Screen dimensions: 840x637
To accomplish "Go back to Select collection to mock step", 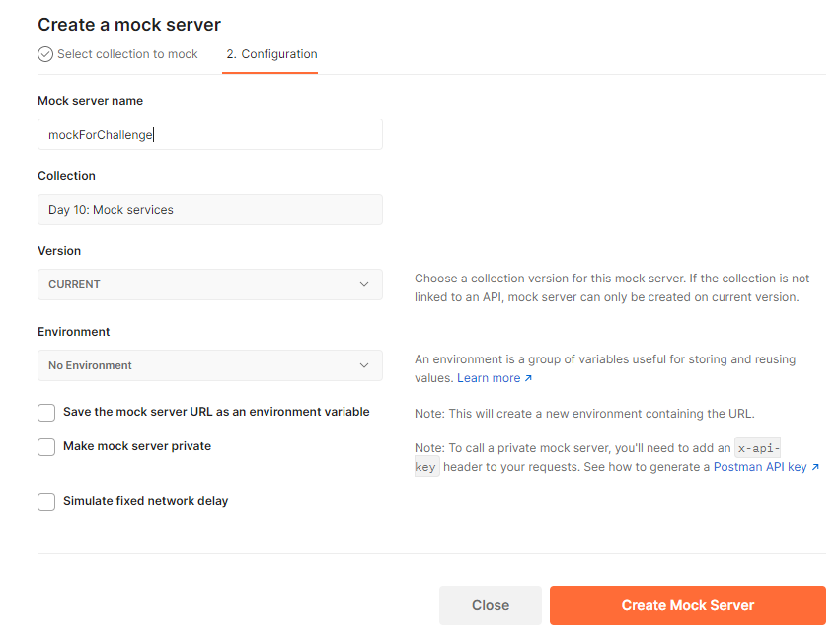I will click(x=127, y=54).
